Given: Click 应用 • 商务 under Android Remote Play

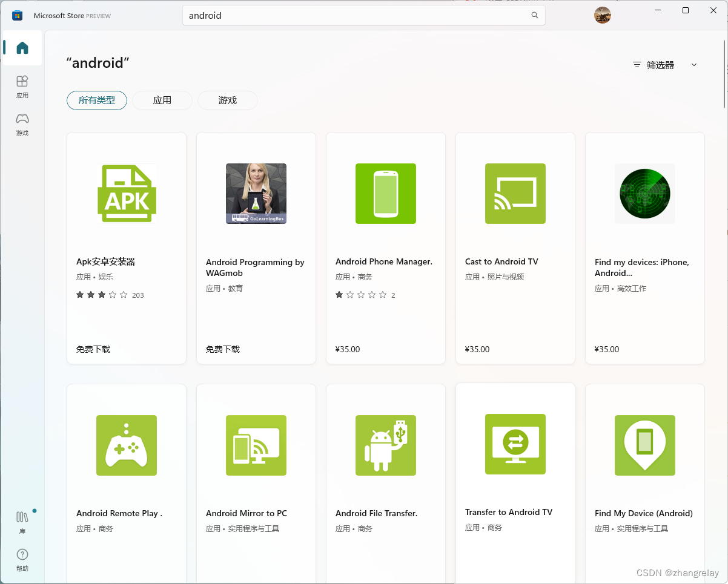Looking at the screenshot, I should [x=94, y=529].
